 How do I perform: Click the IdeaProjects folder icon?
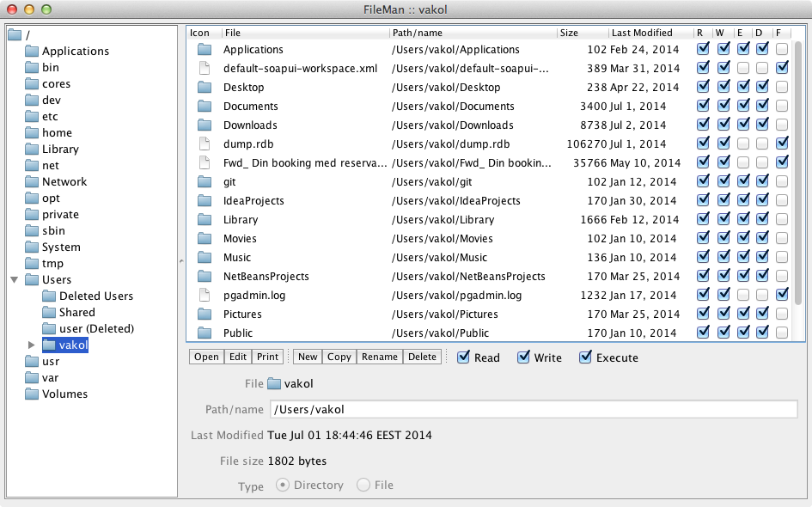click(205, 201)
